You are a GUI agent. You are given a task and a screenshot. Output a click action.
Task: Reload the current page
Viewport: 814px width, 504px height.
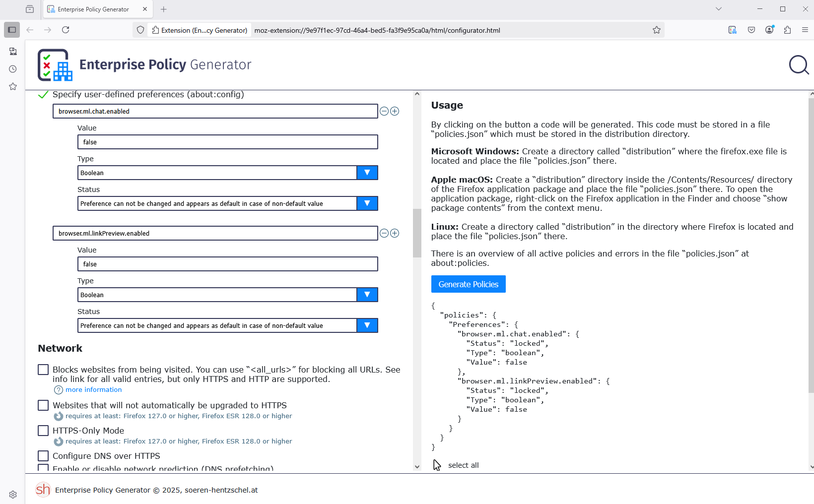[66, 30]
